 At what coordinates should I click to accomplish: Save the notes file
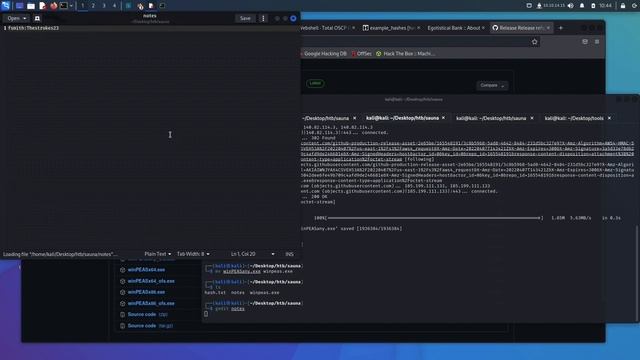[245, 18]
